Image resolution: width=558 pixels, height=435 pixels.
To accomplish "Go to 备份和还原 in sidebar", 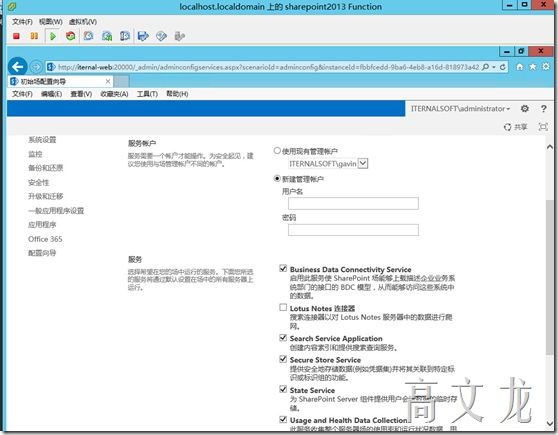I will tap(46, 168).
